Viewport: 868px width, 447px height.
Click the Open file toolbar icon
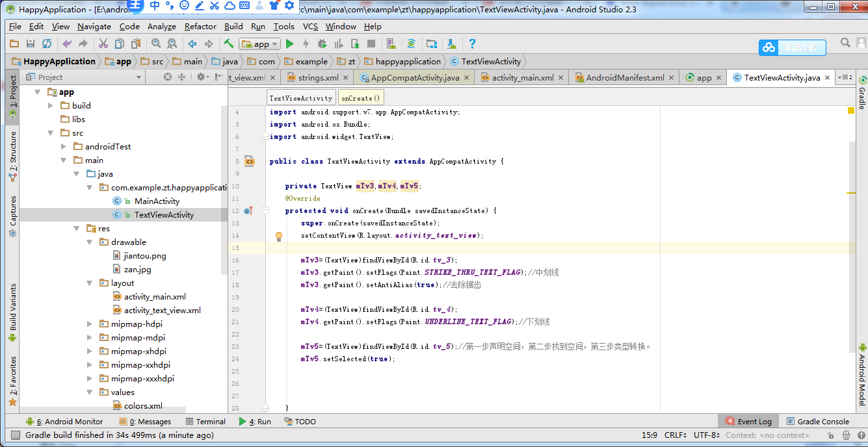click(x=14, y=44)
